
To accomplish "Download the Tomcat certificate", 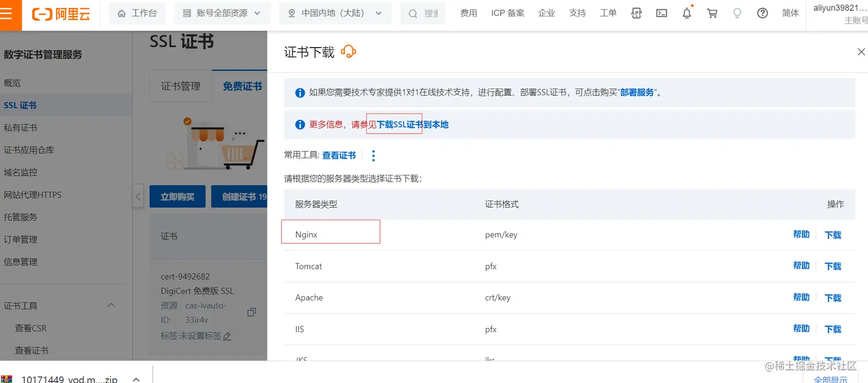I will click(833, 266).
